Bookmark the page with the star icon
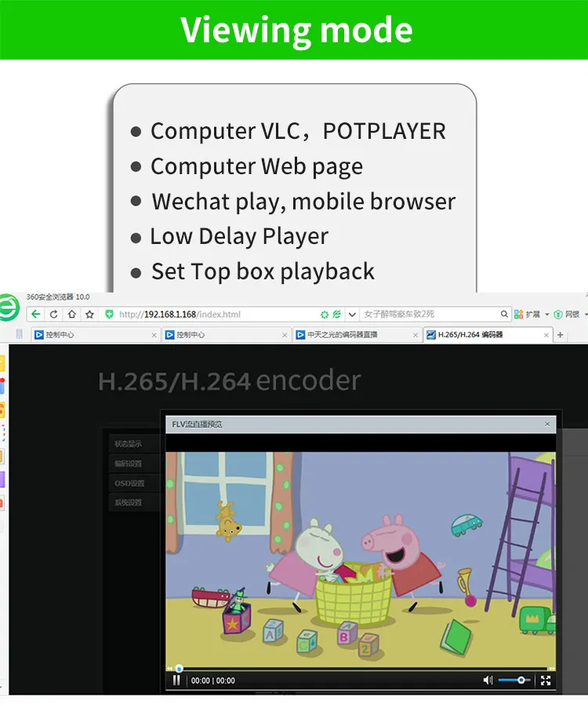The image size is (588, 706). click(x=89, y=315)
